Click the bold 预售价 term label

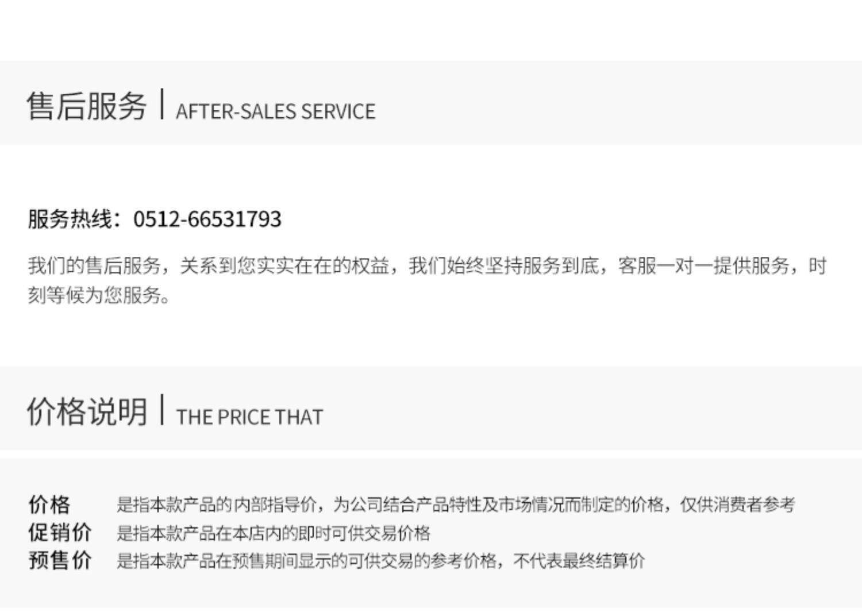60,560
